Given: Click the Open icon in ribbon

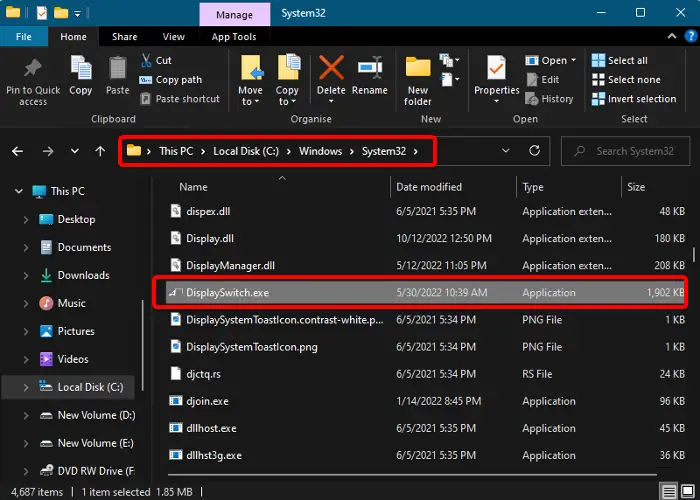Looking at the screenshot, I should tap(532, 60).
